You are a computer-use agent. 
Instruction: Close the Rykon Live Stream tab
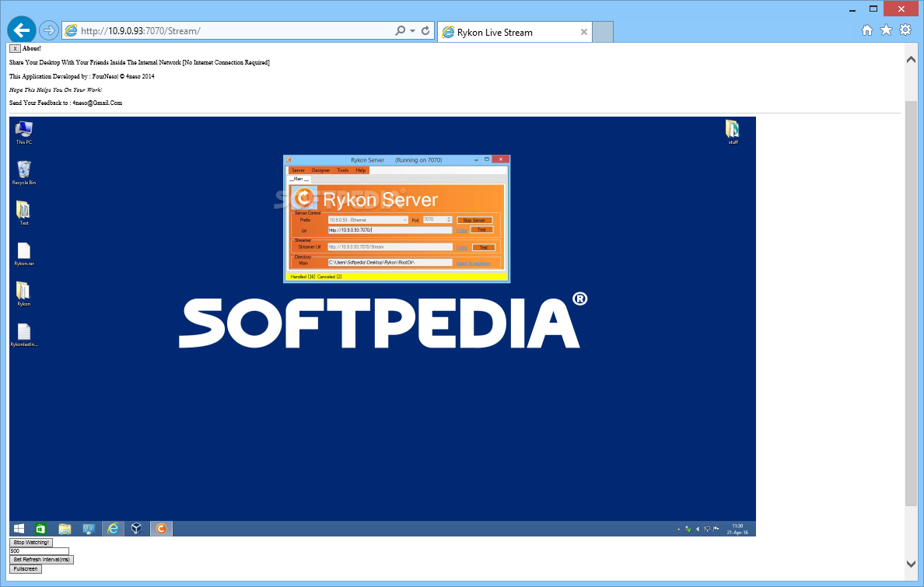[584, 33]
